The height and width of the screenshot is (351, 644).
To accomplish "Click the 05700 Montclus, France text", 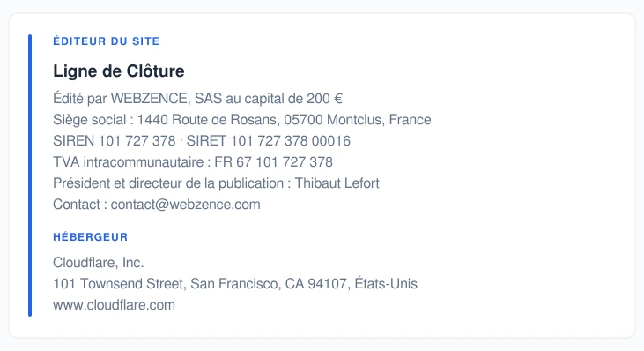I will click(x=358, y=120).
